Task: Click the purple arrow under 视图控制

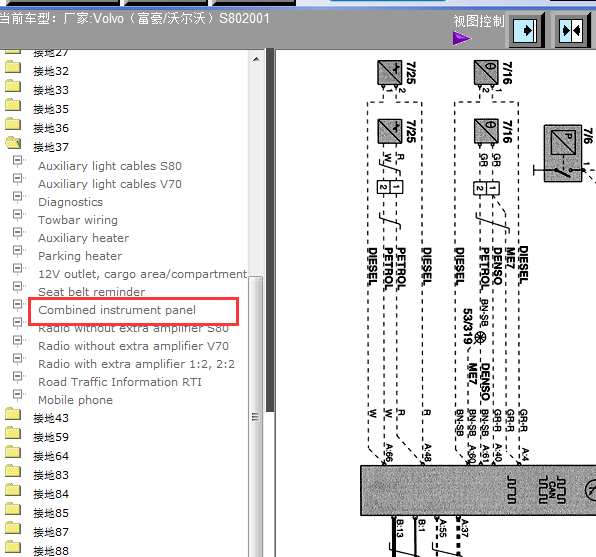Action: (462, 38)
